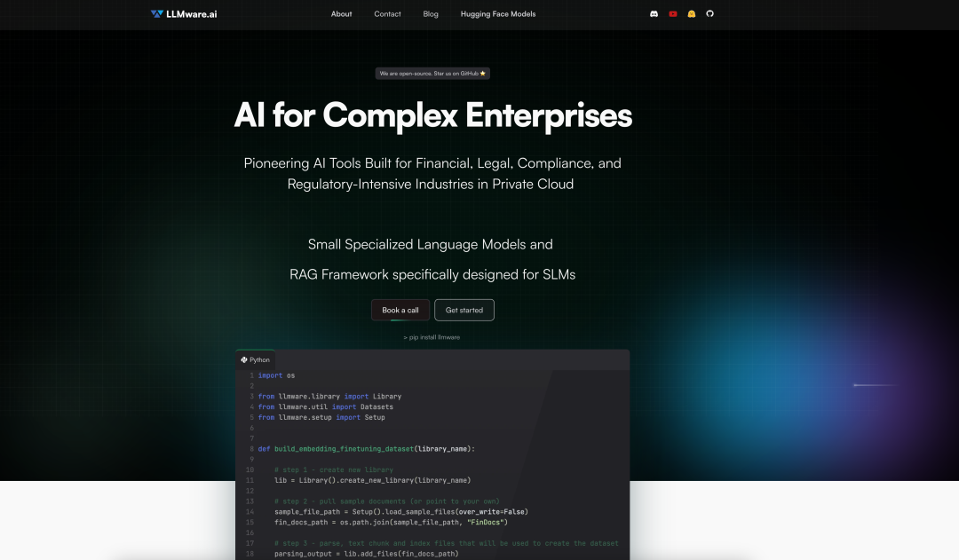Open the GitHub repository icon
This screenshot has height=560, width=959.
[x=709, y=14]
